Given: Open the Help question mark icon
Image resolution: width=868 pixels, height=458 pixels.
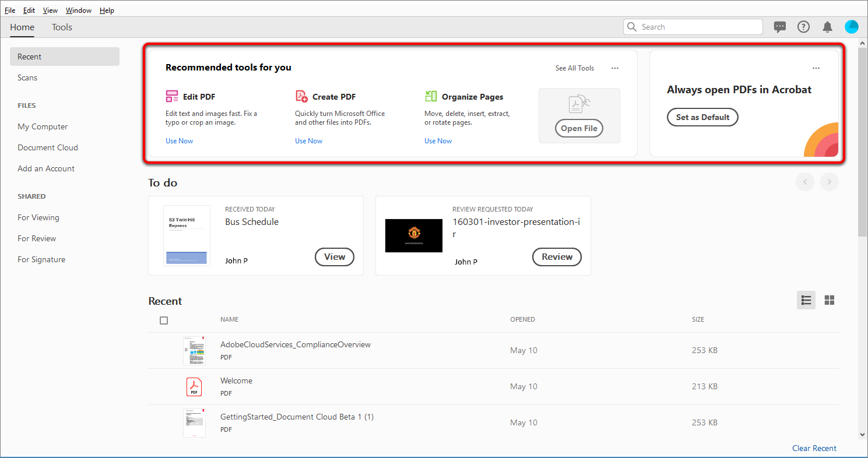Looking at the screenshot, I should click(x=803, y=27).
